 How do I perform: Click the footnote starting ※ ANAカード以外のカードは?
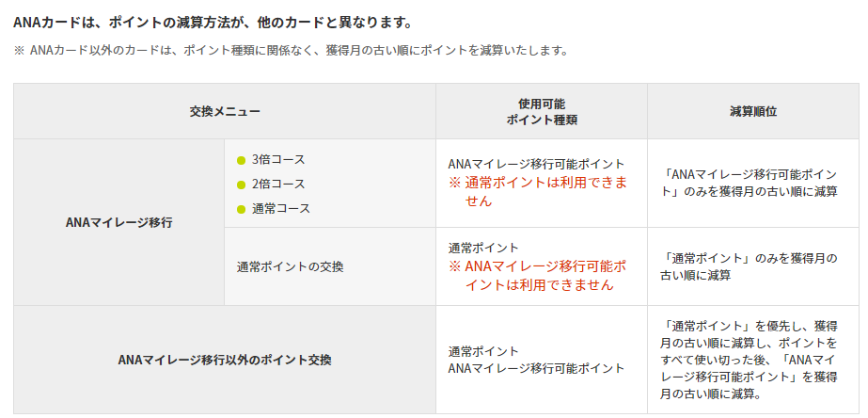coord(291,50)
